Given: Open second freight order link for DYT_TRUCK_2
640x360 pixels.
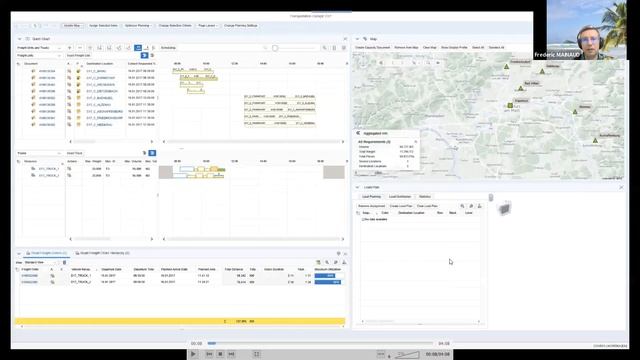Looking at the screenshot, I should [29, 282].
